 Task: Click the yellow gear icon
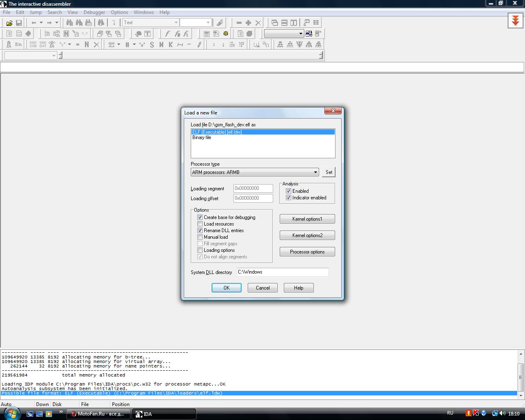pos(226,34)
